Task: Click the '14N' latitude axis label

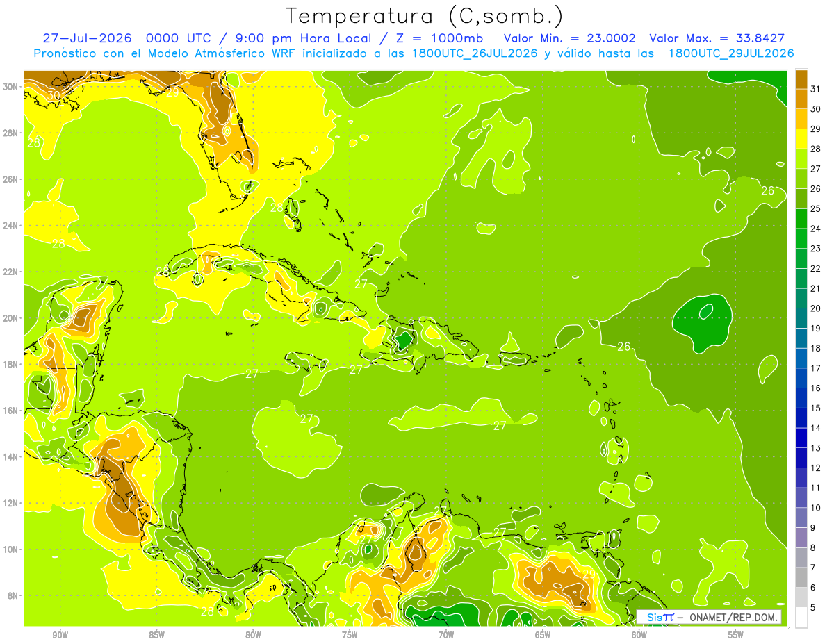Action: pos(11,457)
